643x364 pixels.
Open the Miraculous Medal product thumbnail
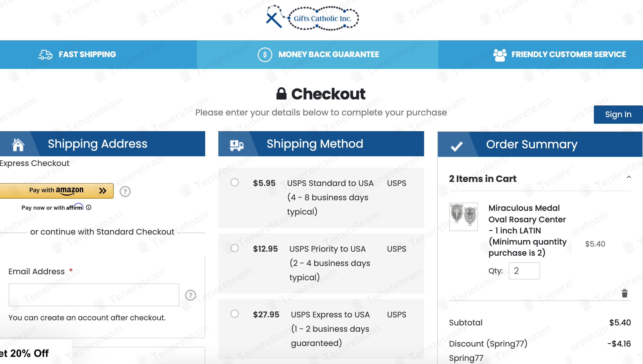pos(463,217)
